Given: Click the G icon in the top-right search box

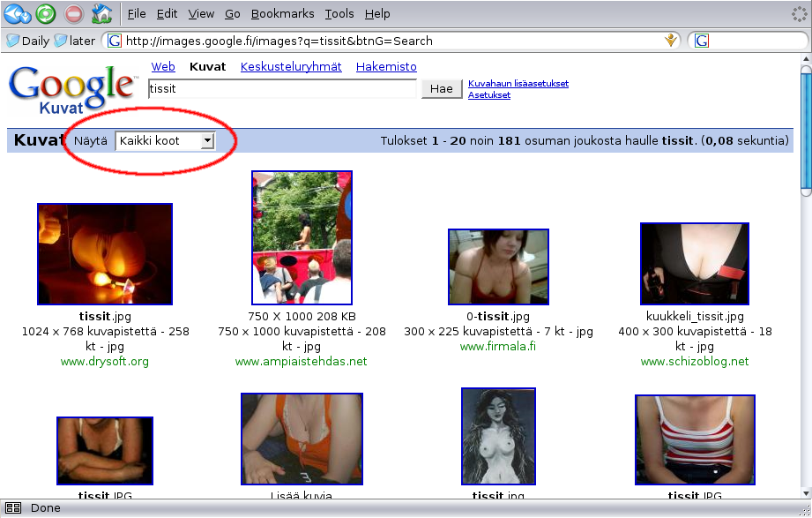Looking at the screenshot, I should pos(701,39).
